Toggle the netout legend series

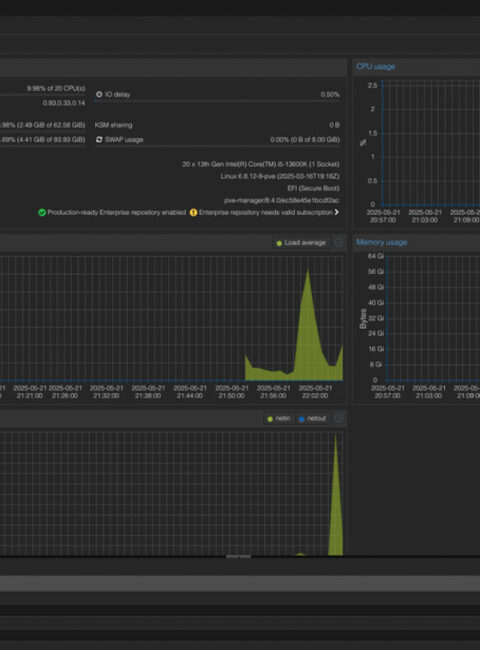click(x=313, y=419)
